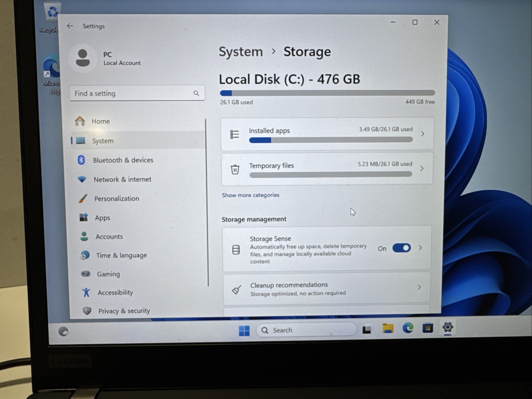
Task: Click Cleanup recommendations title text
Action: click(289, 285)
